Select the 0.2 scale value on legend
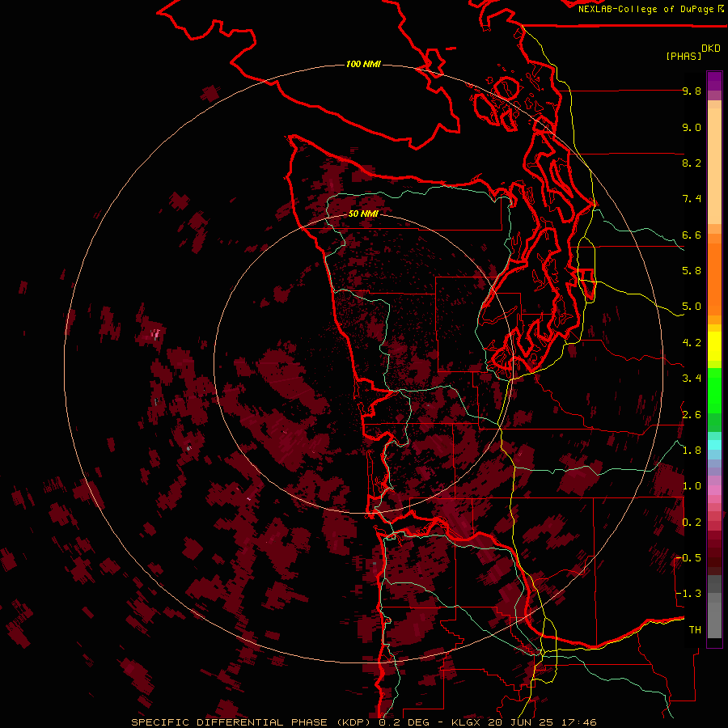 coord(692,523)
